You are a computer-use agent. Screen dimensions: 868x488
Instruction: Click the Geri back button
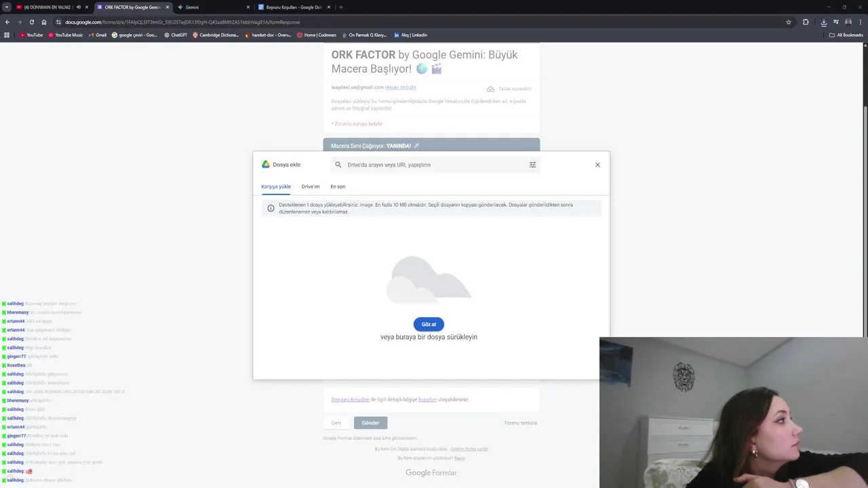[x=336, y=423]
